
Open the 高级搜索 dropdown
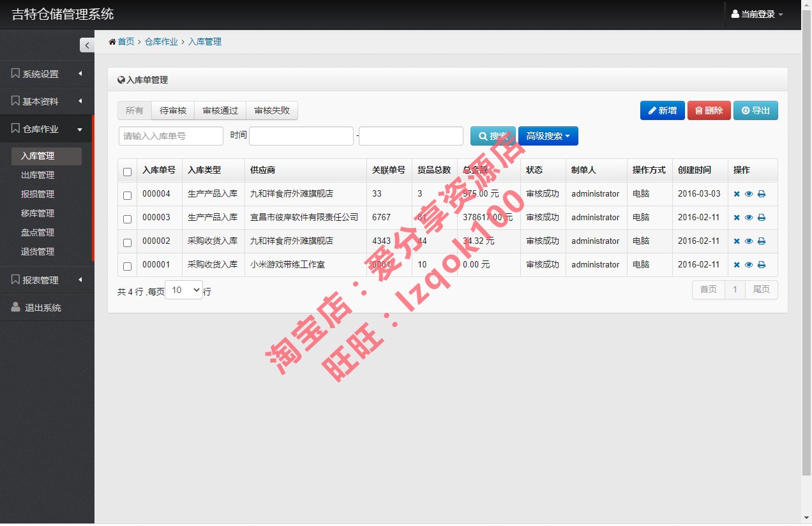(548, 136)
